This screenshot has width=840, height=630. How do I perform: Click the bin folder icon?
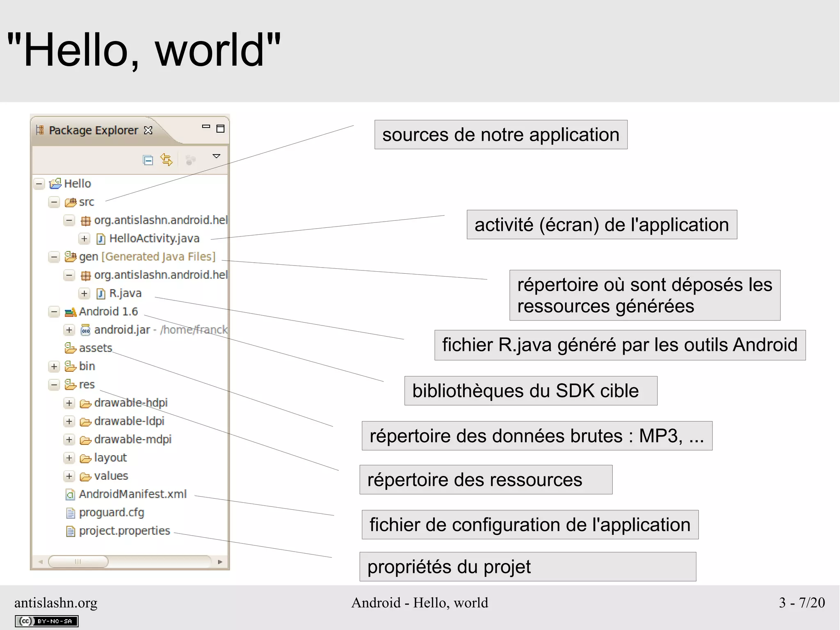(71, 366)
